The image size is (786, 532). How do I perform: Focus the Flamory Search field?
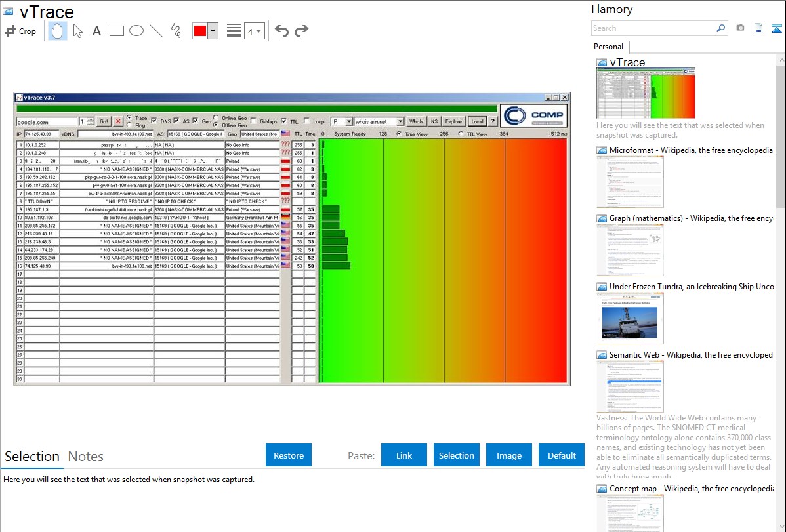[x=653, y=28]
